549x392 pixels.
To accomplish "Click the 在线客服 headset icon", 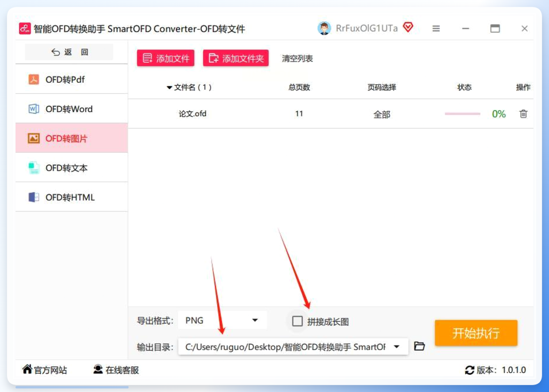I will point(98,369).
